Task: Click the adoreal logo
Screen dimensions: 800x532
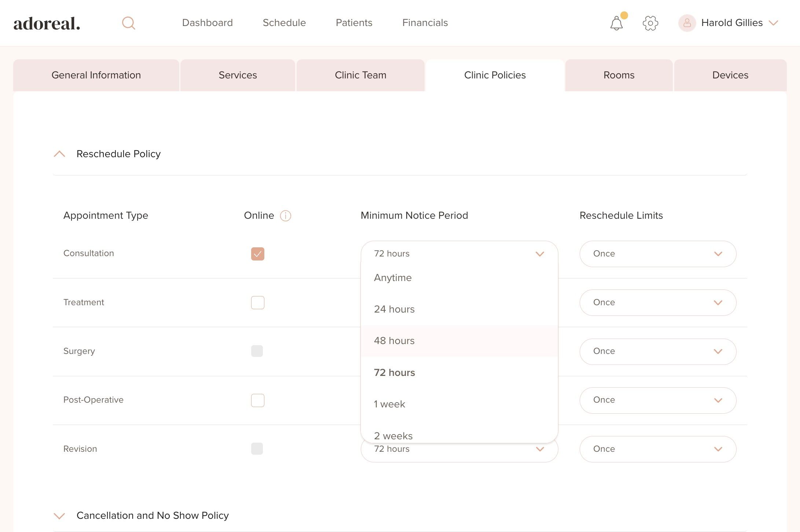Action: tap(47, 23)
